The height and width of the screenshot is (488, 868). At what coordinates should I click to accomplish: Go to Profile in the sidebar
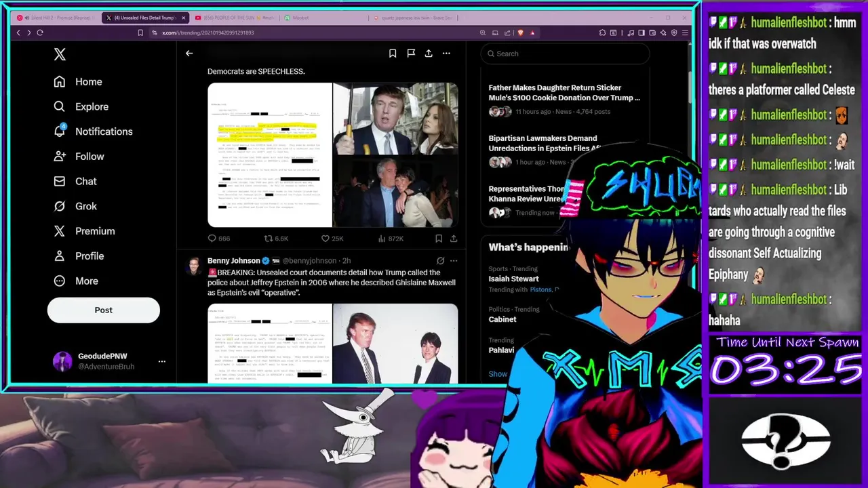pos(80,256)
